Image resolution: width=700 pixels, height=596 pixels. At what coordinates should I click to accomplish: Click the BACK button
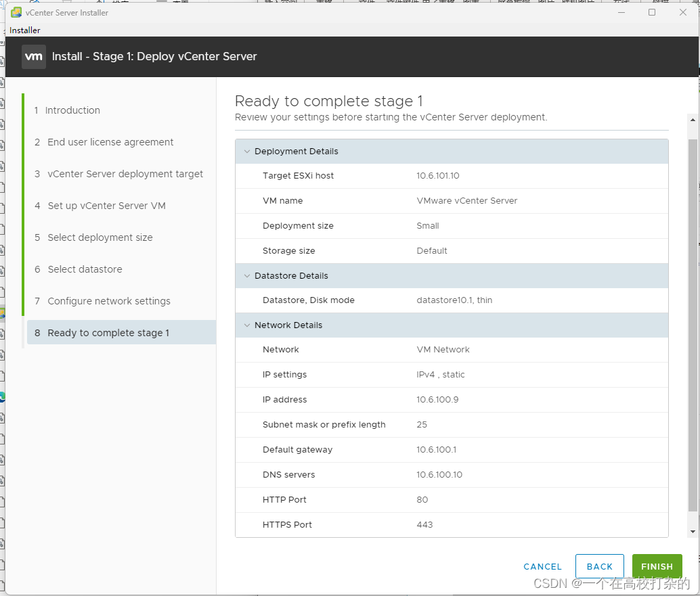tap(600, 566)
